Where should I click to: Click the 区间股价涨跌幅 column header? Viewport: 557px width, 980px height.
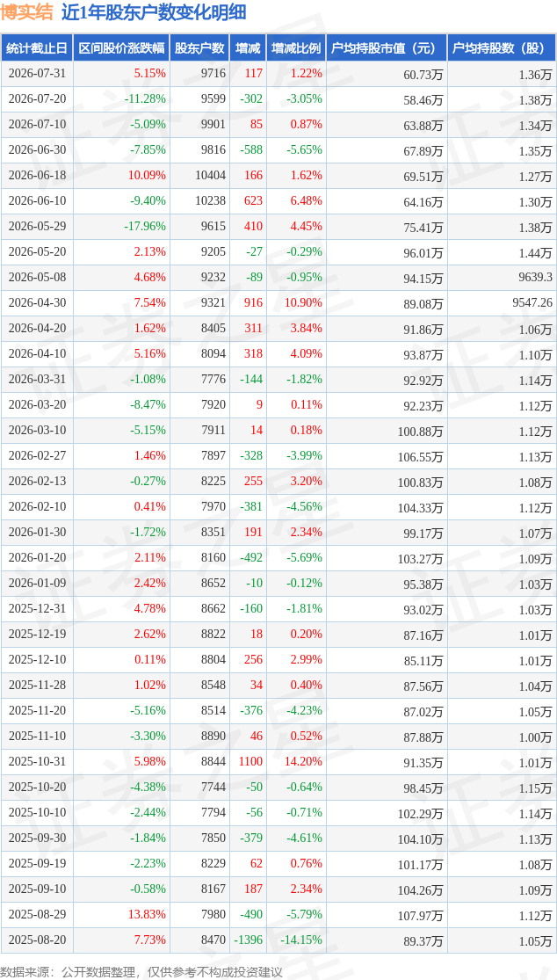122,48
